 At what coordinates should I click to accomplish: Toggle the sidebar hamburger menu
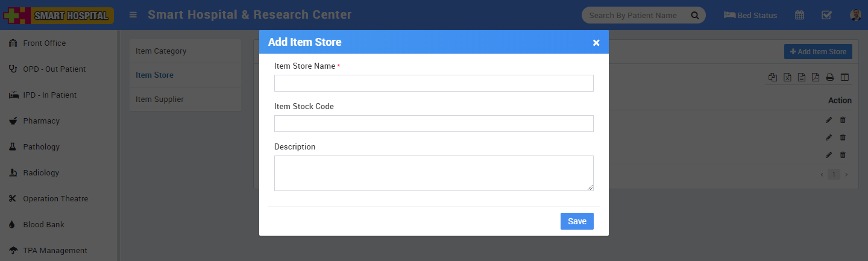point(133,15)
